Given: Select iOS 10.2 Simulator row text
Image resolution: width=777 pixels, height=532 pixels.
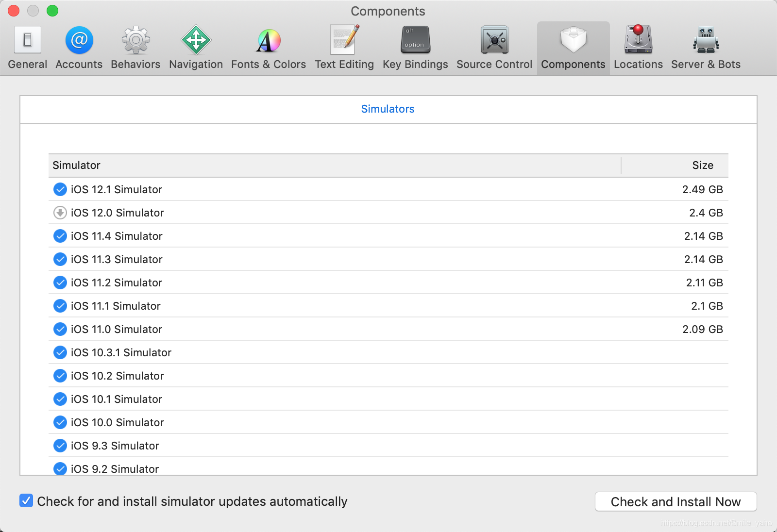Looking at the screenshot, I should [x=118, y=376].
